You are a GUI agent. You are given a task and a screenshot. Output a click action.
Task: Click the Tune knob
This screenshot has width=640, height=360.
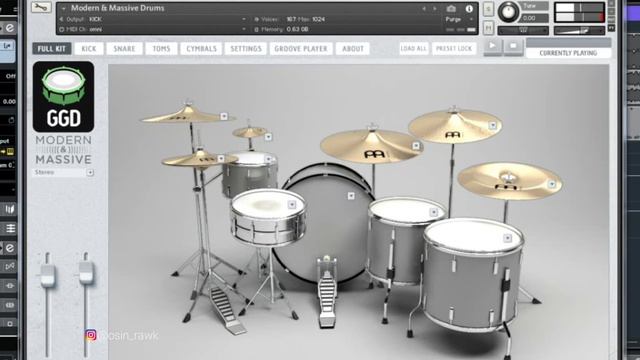[x=508, y=11]
